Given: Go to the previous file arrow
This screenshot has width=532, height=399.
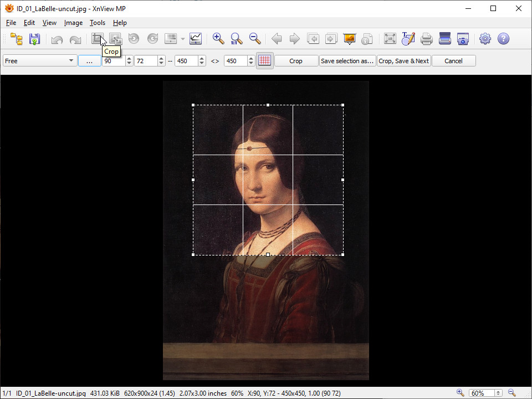Looking at the screenshot, I should click(277, 39).
